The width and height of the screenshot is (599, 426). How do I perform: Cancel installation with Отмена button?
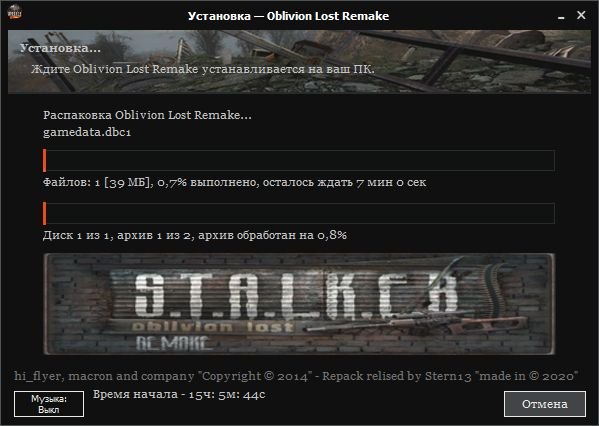pos(545,404)
